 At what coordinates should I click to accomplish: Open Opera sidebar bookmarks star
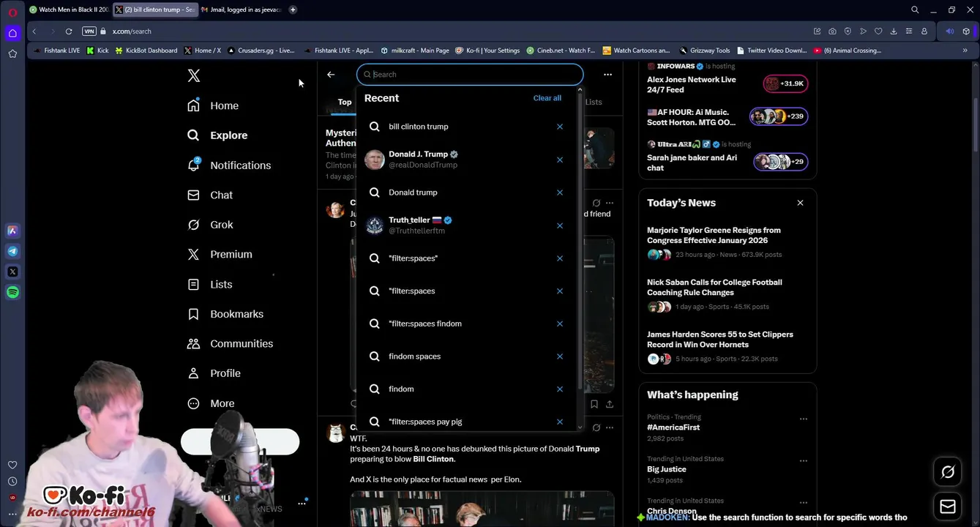[12, 53]
